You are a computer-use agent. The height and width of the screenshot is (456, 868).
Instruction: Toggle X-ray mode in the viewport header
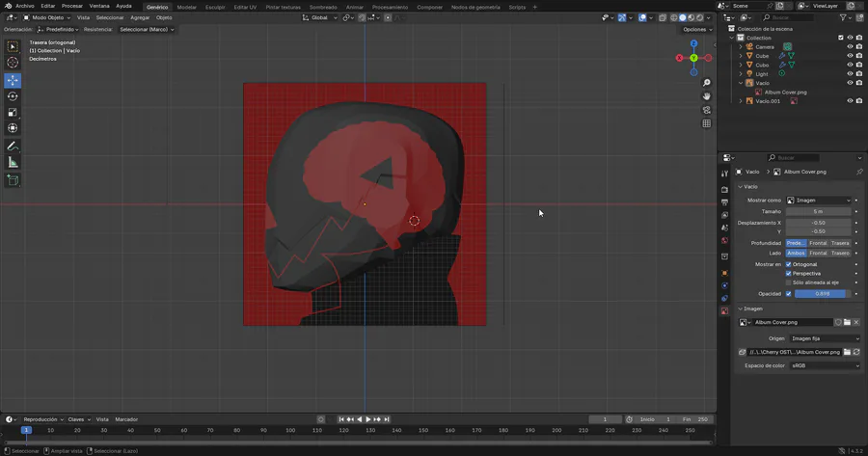(x=663, y=17)
